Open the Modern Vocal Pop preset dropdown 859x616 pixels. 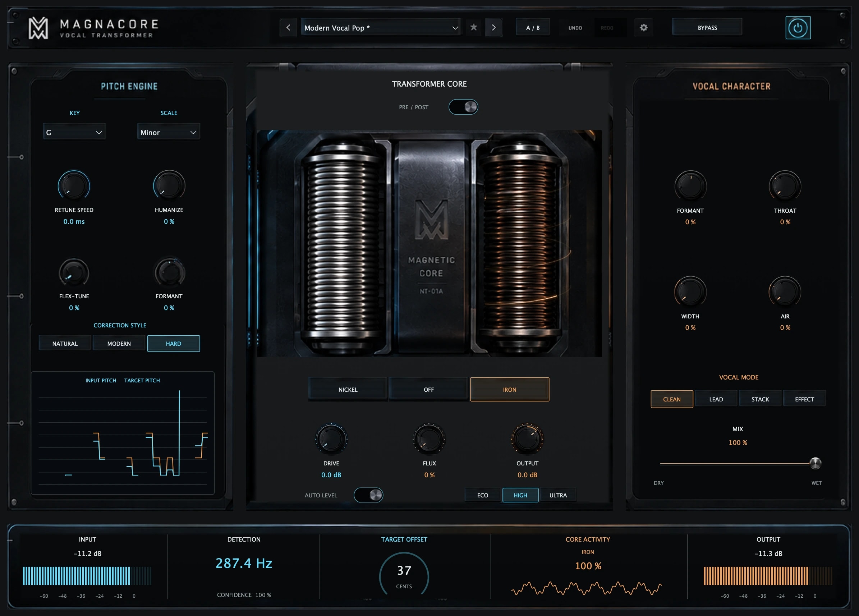click(x=381, y=28)
